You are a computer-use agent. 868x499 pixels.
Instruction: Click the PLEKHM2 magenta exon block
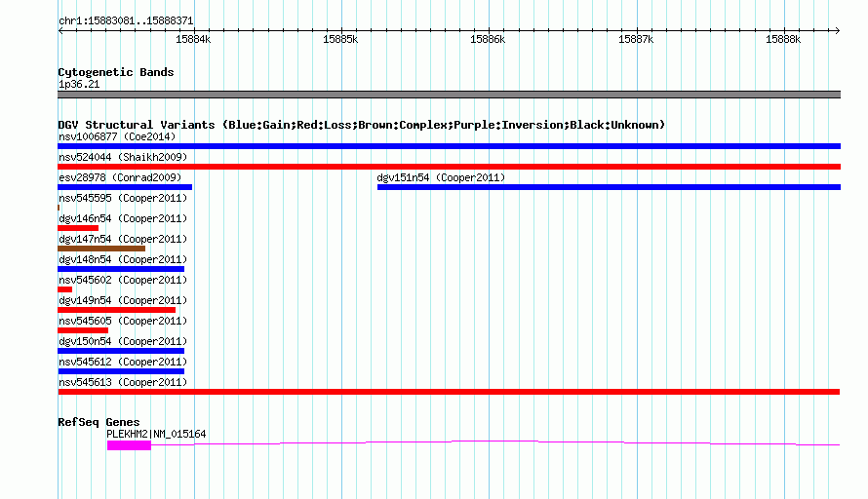(129, 446)
